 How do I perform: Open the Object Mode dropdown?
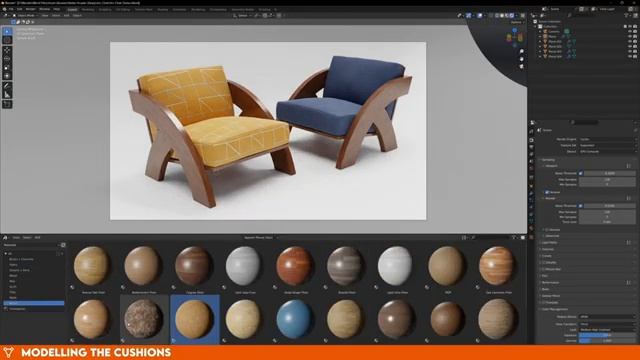(25, 16)
